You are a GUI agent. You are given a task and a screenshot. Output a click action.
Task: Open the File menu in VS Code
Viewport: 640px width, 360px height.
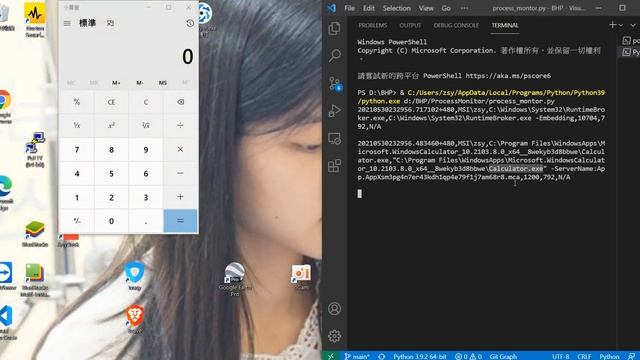click(x=349, y=8)
